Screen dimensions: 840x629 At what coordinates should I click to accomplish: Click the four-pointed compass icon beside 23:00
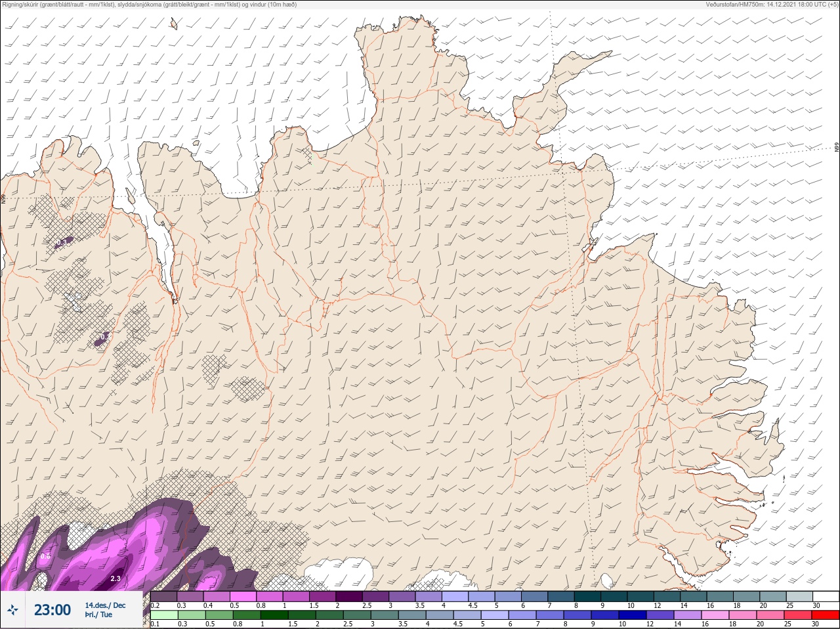click(12, 610)
